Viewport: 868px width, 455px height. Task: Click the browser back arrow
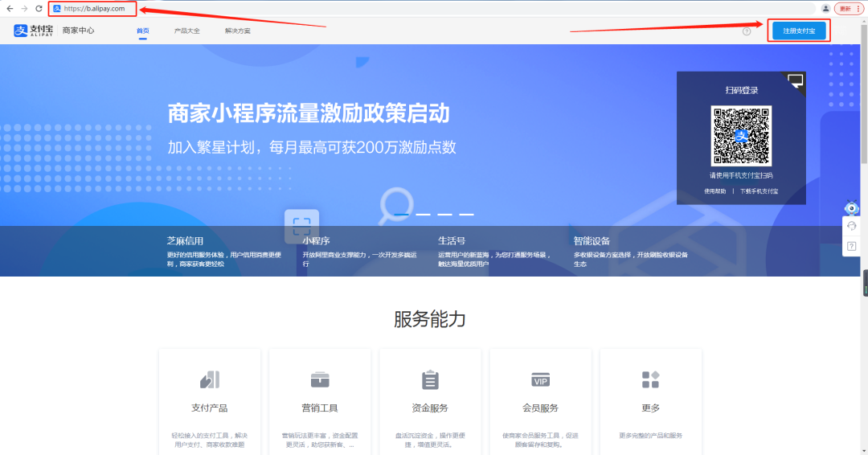coord(10,8)
